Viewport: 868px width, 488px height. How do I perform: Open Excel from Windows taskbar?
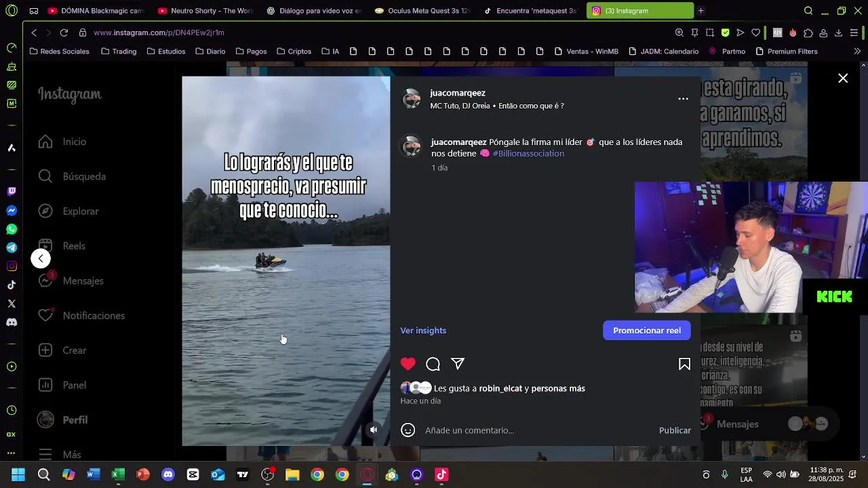point(118,474)
